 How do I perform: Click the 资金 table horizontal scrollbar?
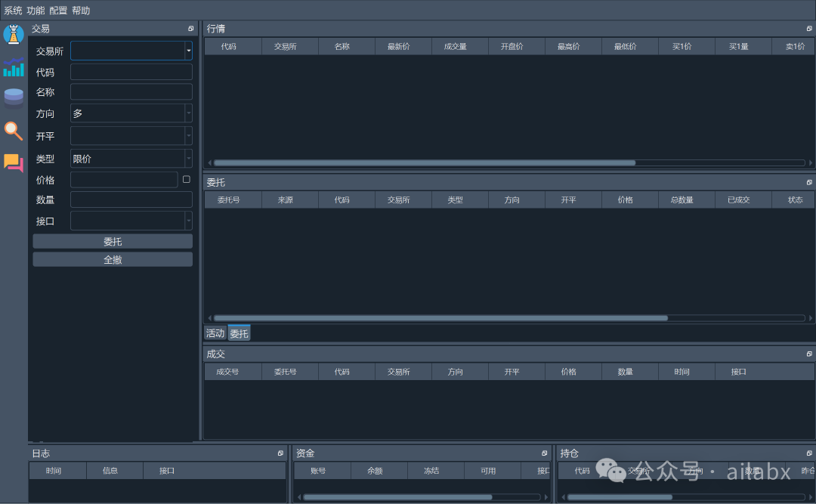point(397,497)
